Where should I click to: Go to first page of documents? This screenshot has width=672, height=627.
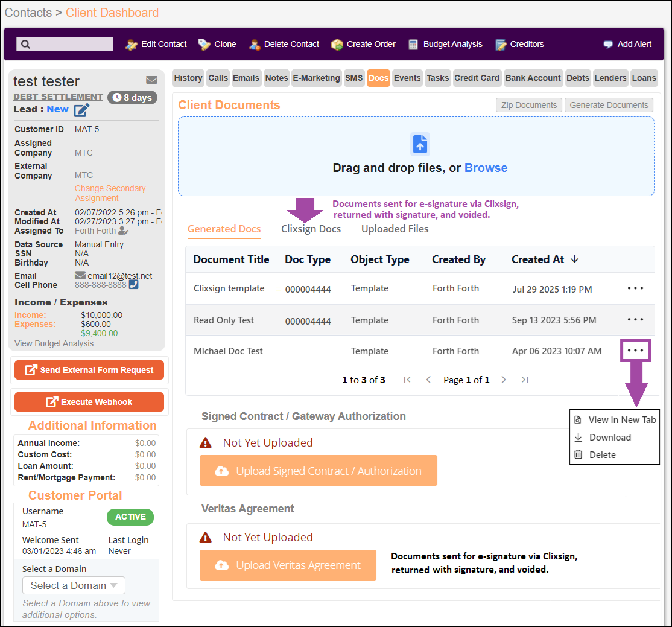click(x=407, y=380)
